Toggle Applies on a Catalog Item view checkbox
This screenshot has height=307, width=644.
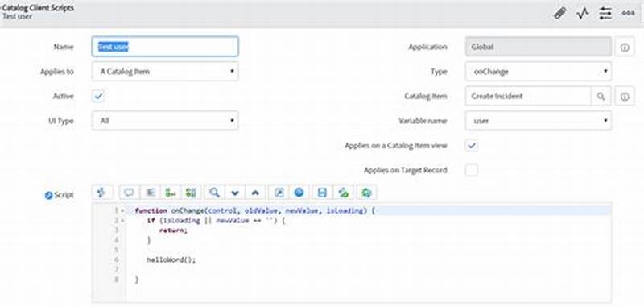pos(472,146)
